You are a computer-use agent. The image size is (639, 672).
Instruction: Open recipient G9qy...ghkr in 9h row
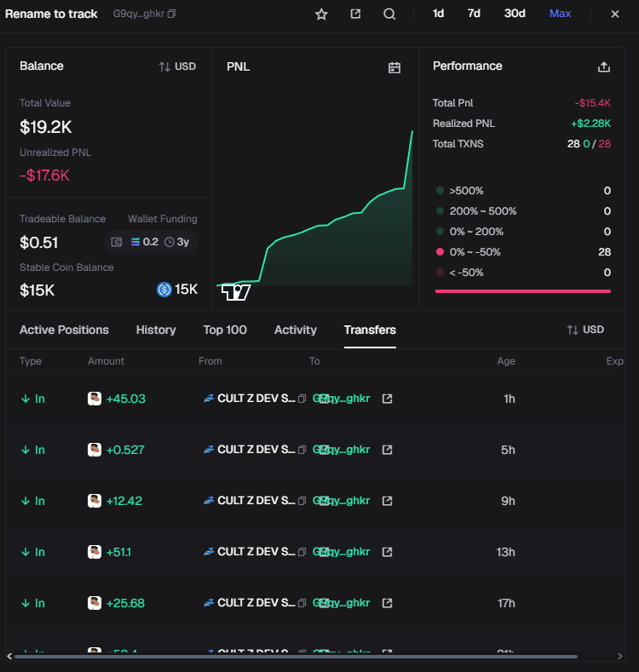[341, 501]
